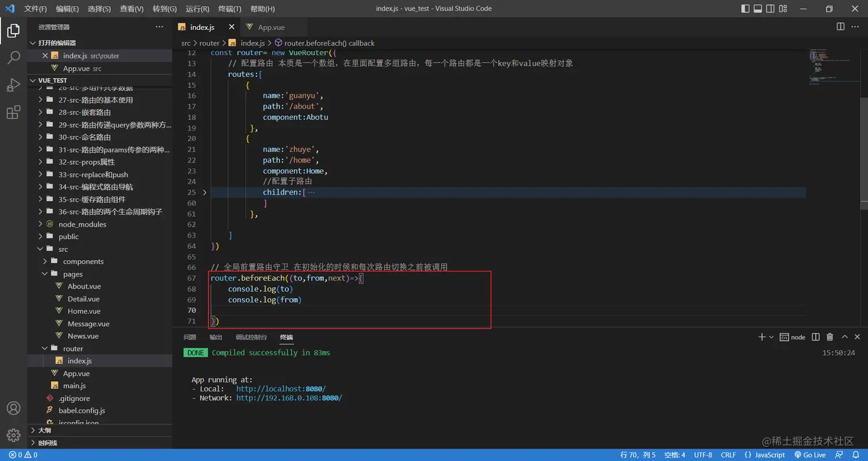
Task: Collapse the src folder
Action: [x=100, y=249]
